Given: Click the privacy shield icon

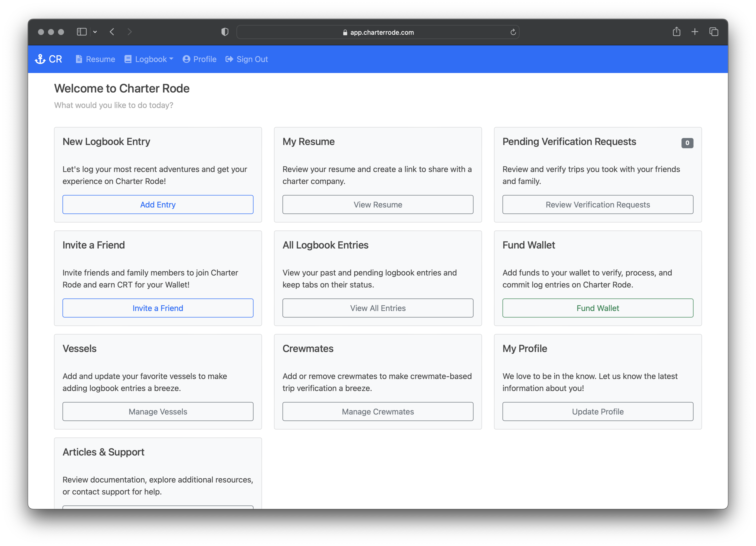Looking at the screenshot, I should coord(225,32).
